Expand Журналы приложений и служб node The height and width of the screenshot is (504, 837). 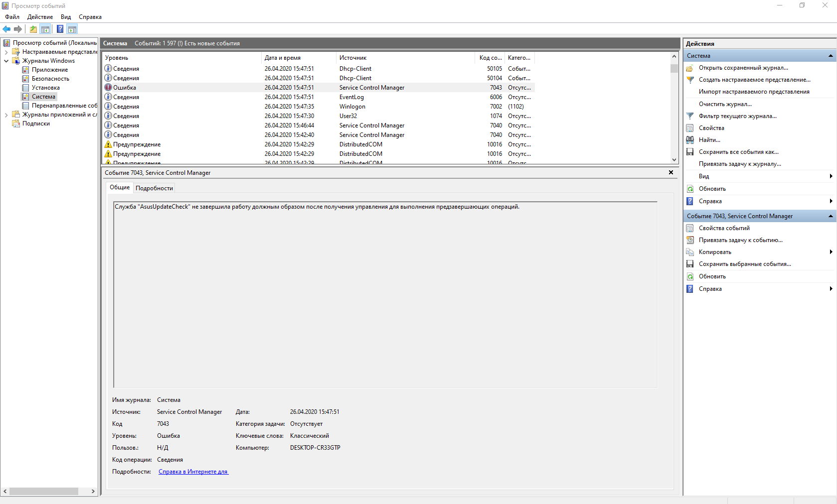pyautogui.click(x=6, y=115)
